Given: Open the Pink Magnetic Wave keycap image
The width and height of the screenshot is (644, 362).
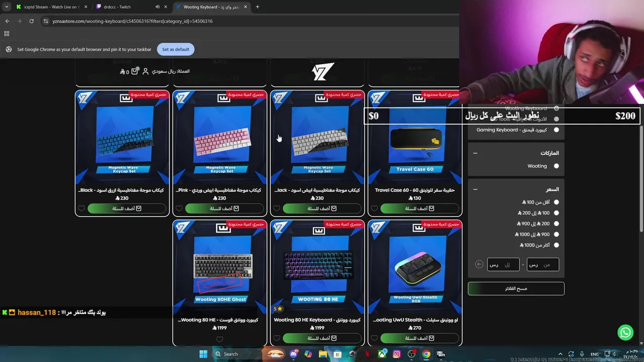Looking at the screenshot, I should click(x=220, y=137).
